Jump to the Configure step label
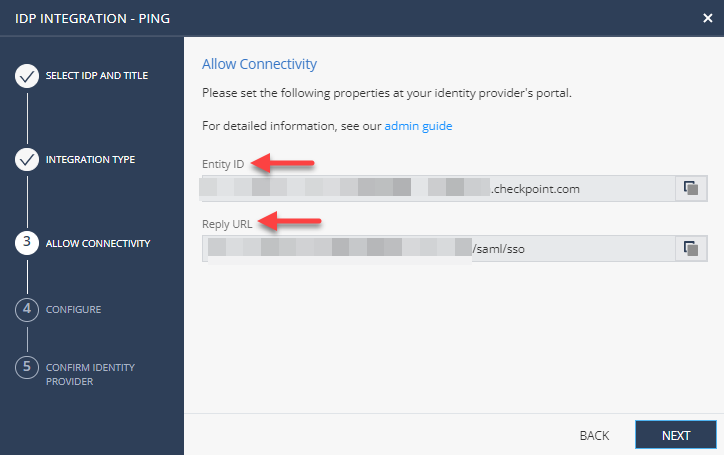 [73, 309]
